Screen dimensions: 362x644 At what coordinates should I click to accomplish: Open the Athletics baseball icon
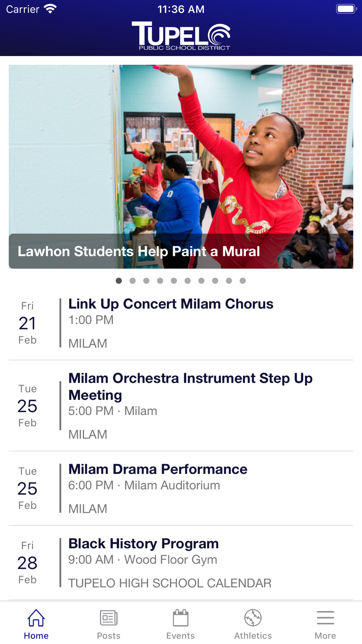253,618
